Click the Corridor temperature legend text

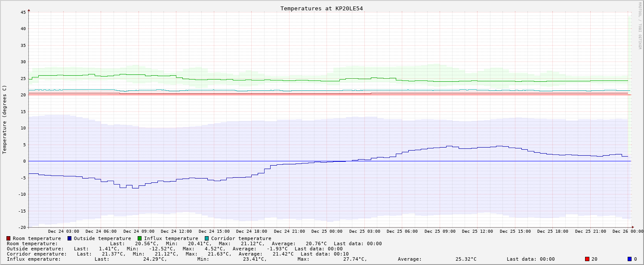[x=241, y=238]
